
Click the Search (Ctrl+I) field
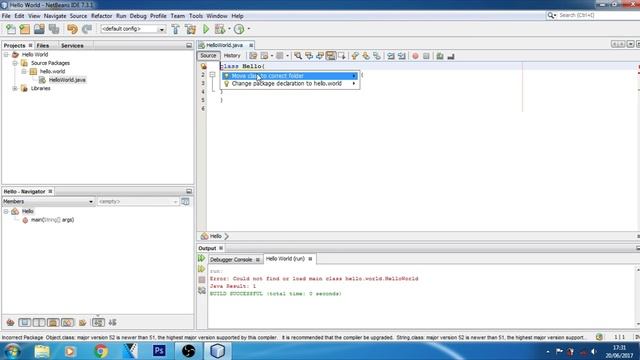click(598, 15)
